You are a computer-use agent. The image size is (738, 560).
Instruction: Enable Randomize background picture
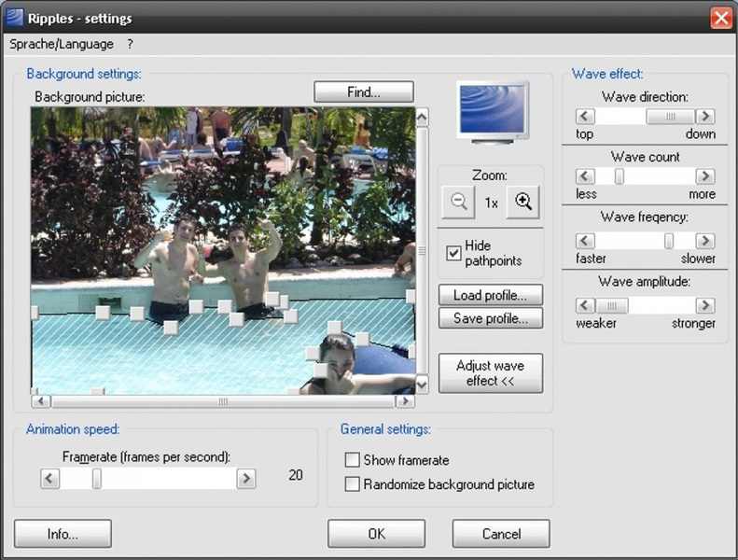tap(352, 484)
